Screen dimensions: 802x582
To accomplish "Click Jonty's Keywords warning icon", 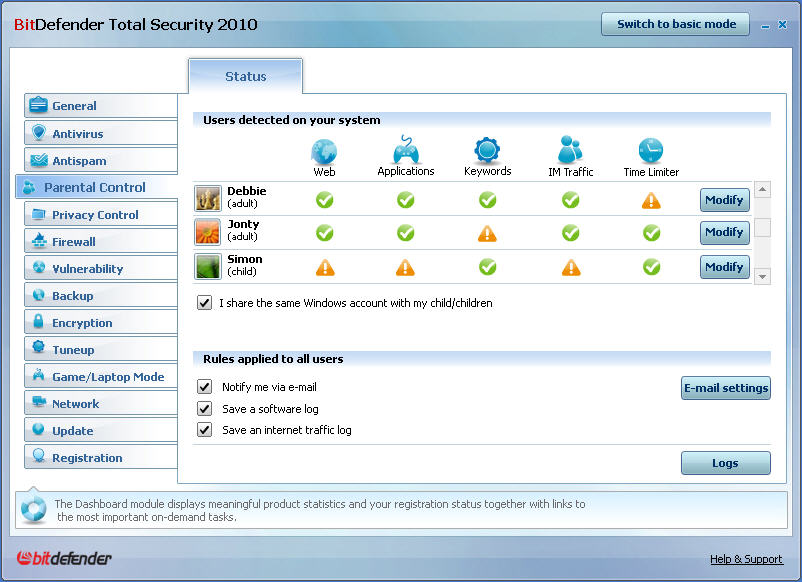I will pos(487,234).
